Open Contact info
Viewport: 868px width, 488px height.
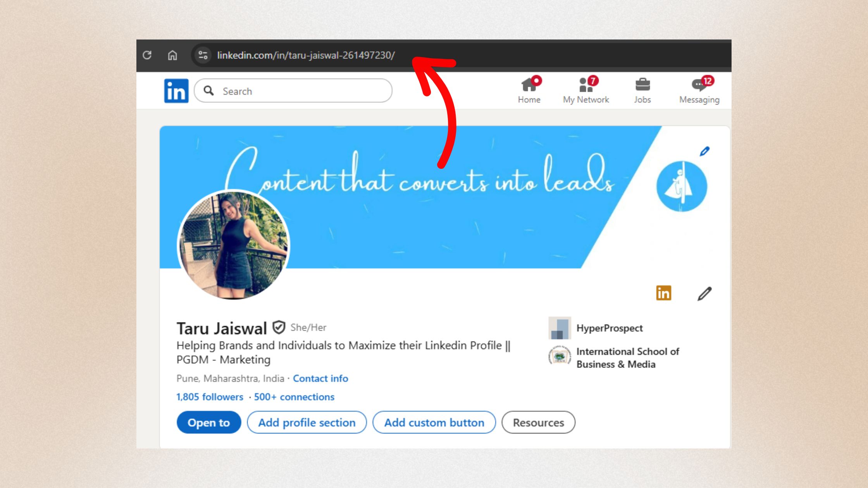tap(320, 378)
